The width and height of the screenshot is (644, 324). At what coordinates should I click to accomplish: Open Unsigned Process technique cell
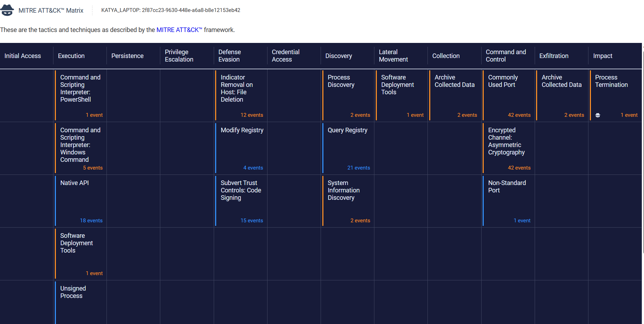(x=80, y=303)
